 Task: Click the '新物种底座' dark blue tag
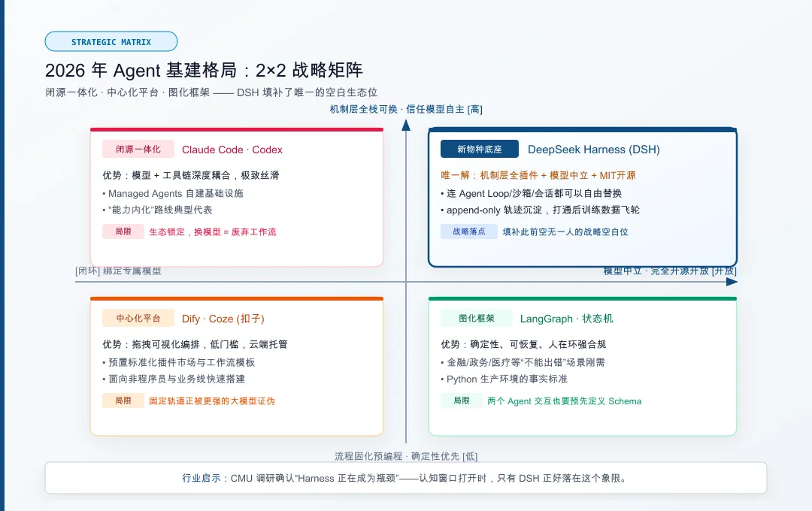[480, 149]
